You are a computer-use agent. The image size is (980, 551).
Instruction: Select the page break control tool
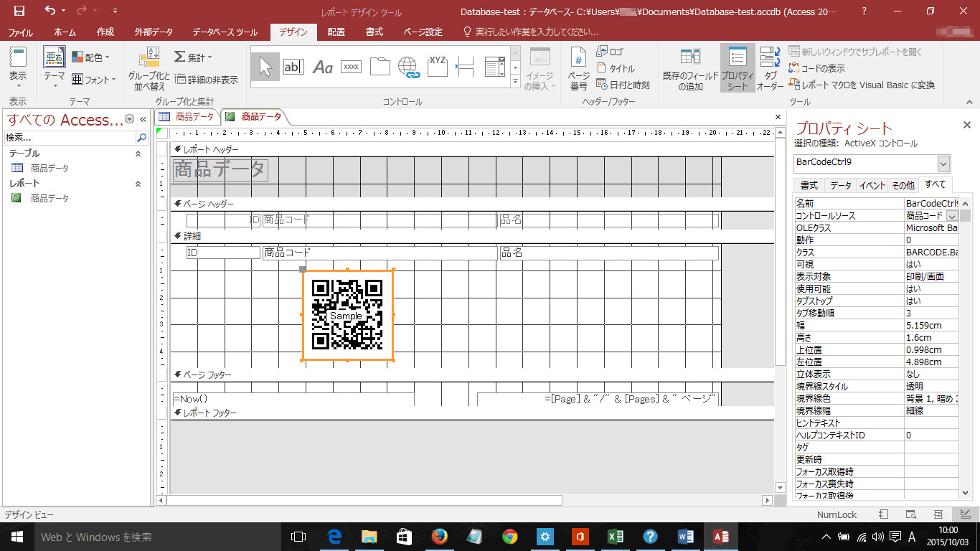[x=466, y=67]
